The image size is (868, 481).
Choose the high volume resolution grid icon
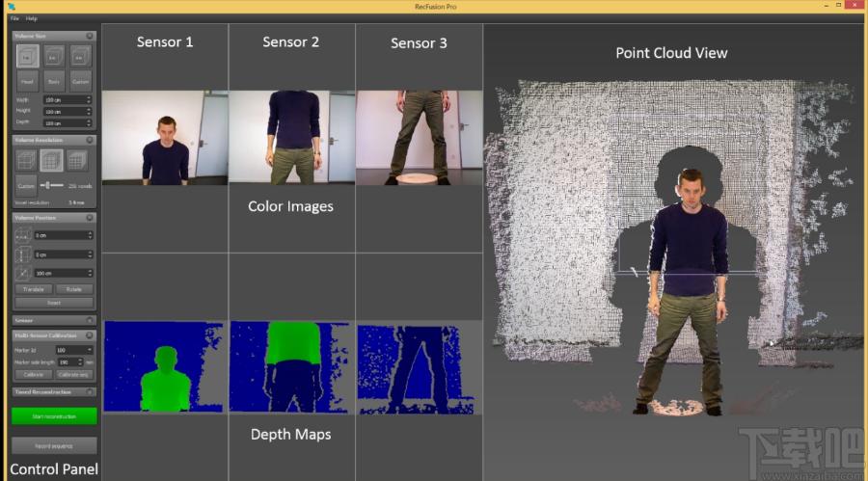(x=77, y=161)
